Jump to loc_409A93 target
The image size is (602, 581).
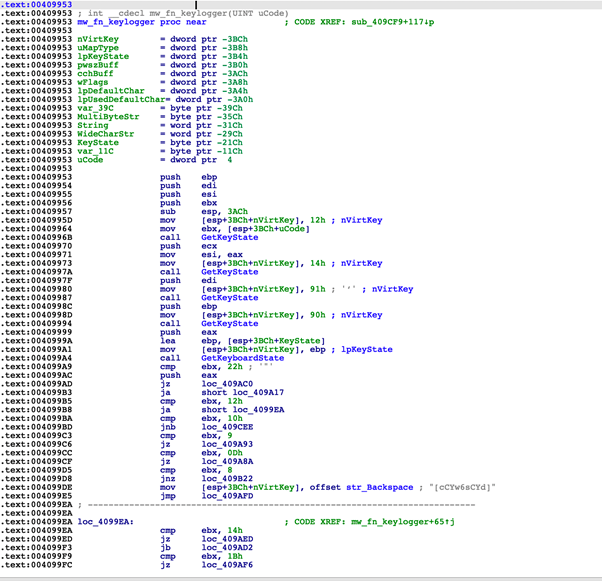pyautogui.click(x=227, y=444)
